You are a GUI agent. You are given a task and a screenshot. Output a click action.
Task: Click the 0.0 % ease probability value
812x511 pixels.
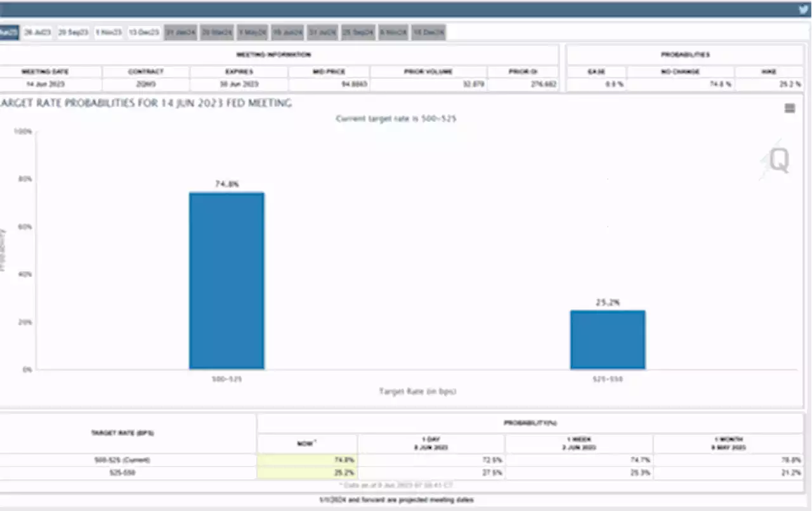click(615, 84)
